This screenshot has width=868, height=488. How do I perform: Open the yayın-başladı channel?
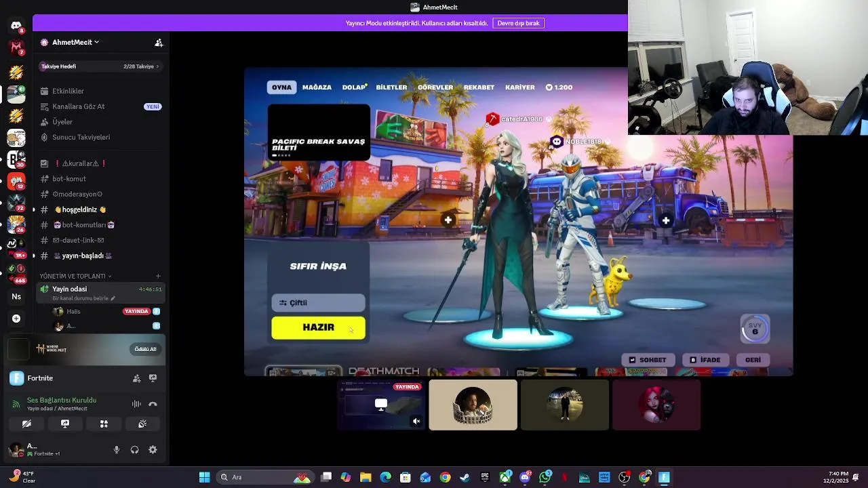coord(100,256)
